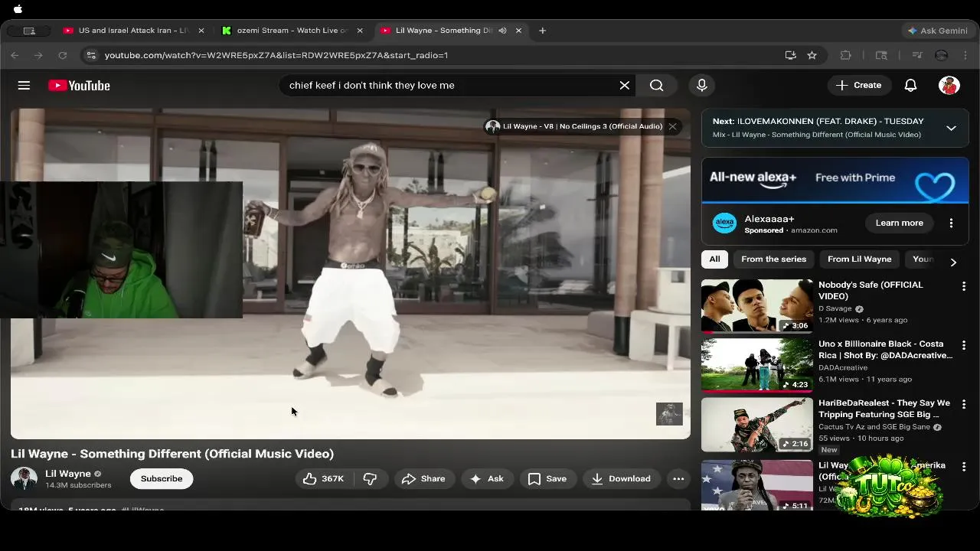Click the Create button
980x551 pixels.
[859, 85]
